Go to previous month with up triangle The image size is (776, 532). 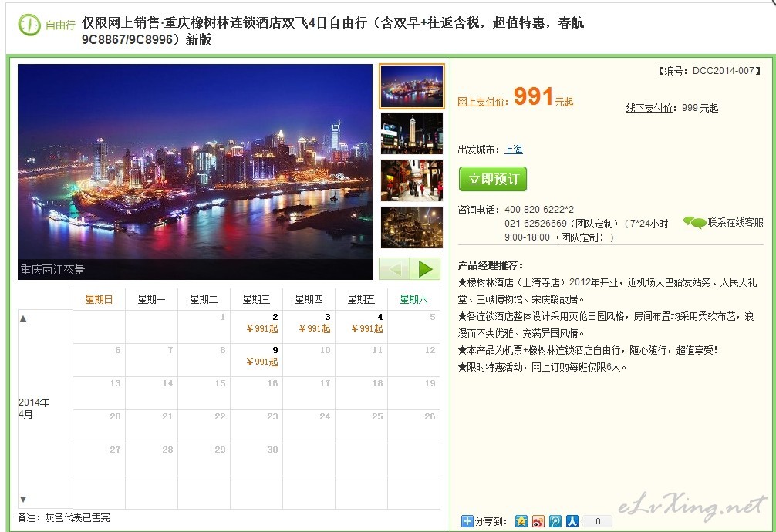tap(23, 318)
